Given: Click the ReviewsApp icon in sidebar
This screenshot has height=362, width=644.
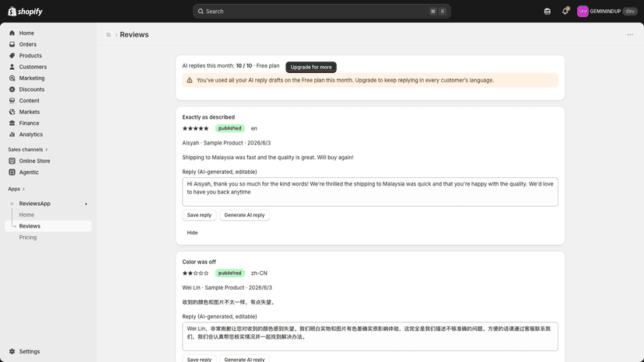Looking at the screenshot, I should [12, 204].
